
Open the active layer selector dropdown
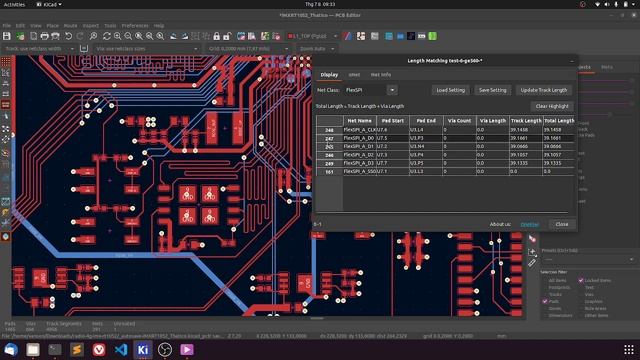(313, 36)
